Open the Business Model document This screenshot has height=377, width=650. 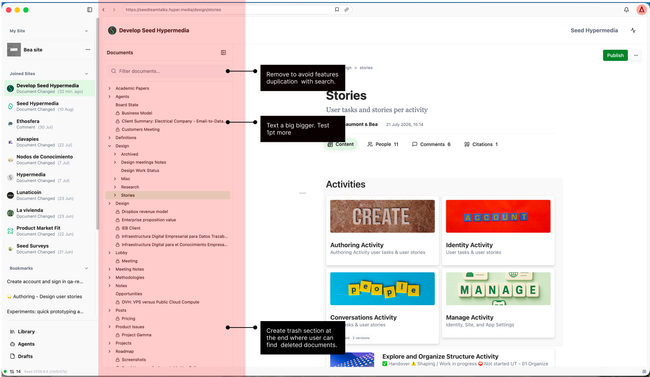coord(137,113)
